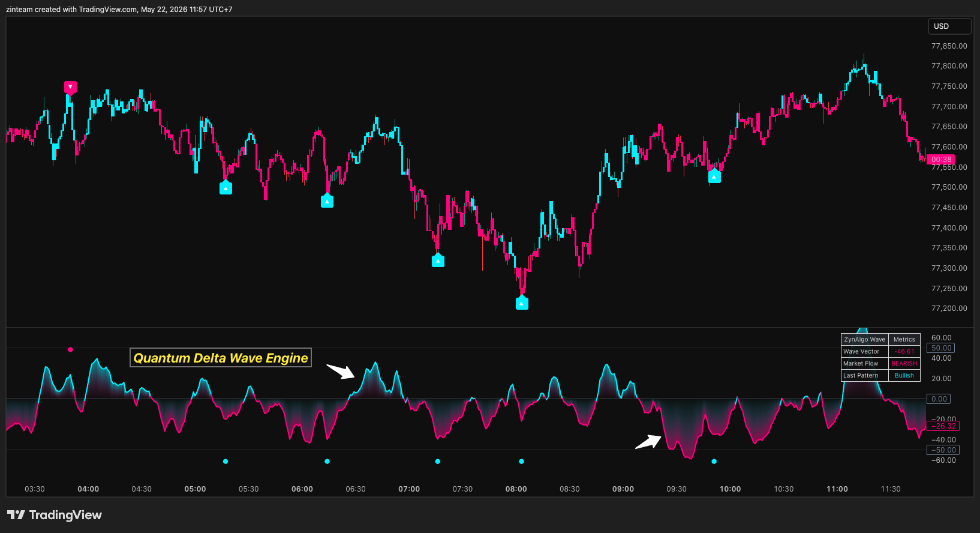980x533 pixels.
Task: Click the price chart buy marker between 06:00 and 06:30
Action: tap(327, 201)
